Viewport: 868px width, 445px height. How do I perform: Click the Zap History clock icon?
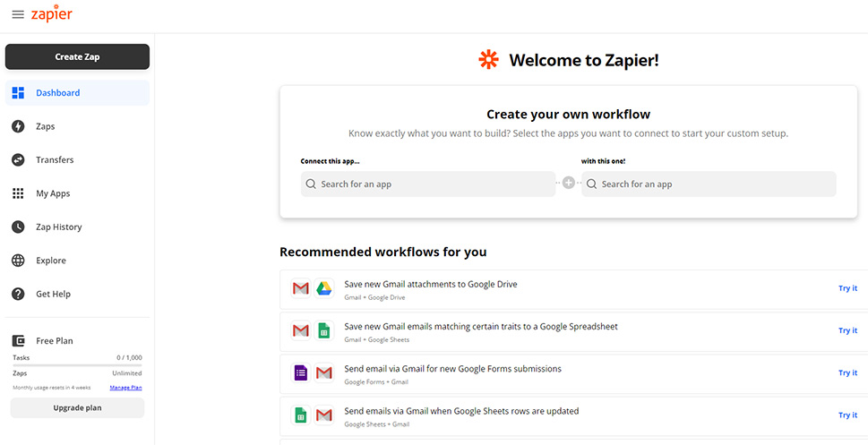click(x=18, y=227)
